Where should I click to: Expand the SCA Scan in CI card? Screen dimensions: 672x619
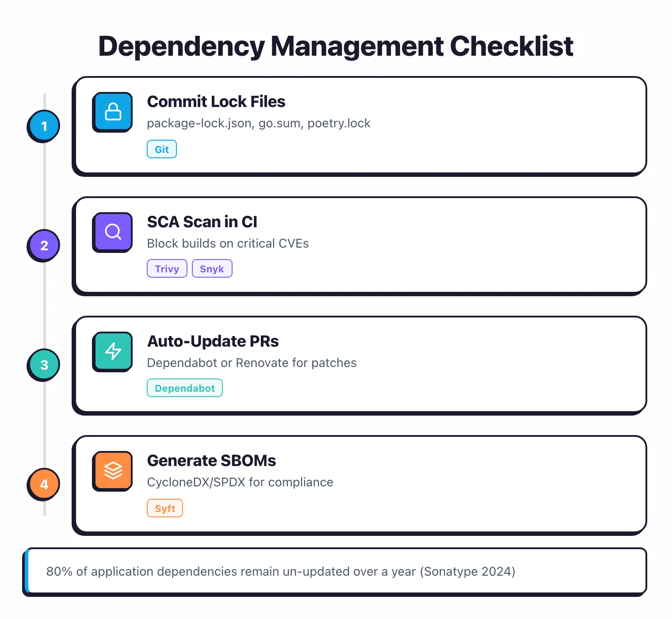pyautogui.click(x=359, y=245)
